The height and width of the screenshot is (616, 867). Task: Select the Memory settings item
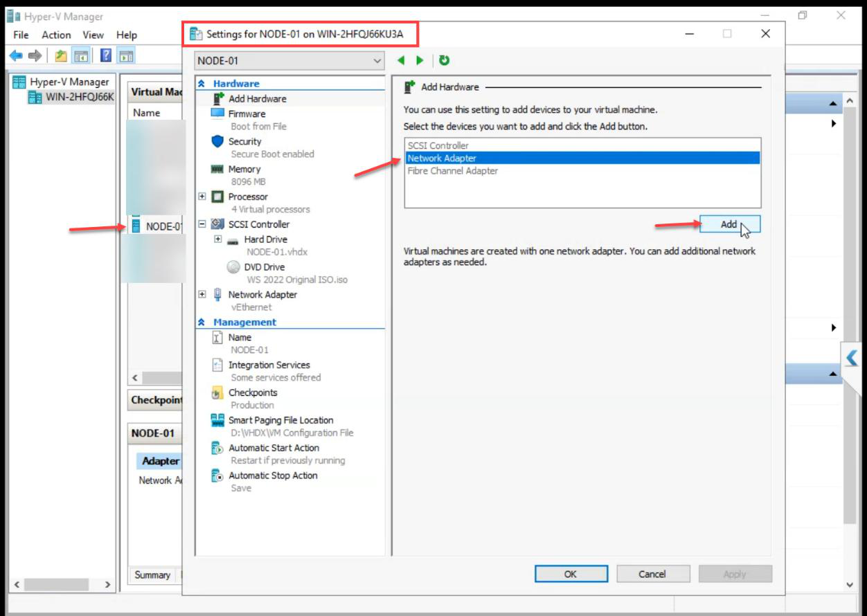(x=244, y=169)
